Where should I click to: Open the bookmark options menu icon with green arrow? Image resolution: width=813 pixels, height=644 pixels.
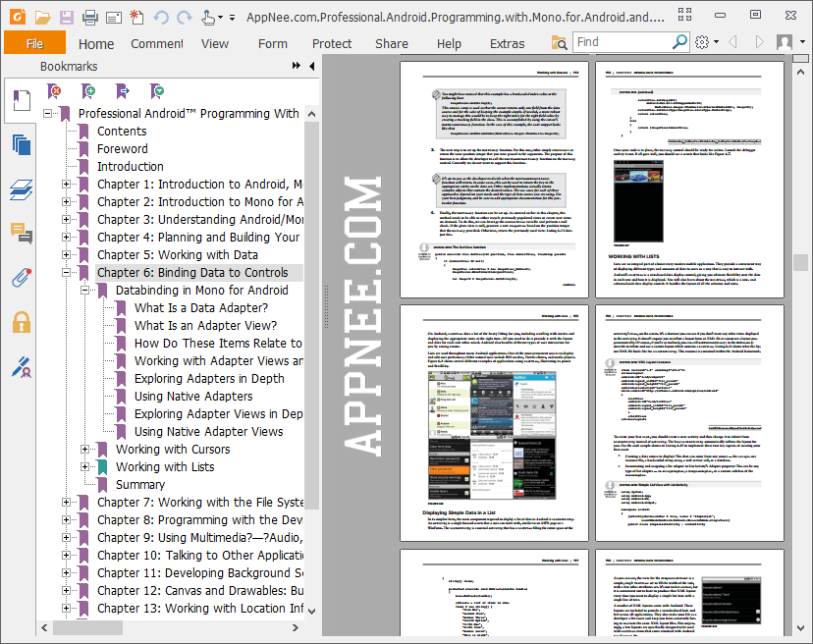(156, 91)
